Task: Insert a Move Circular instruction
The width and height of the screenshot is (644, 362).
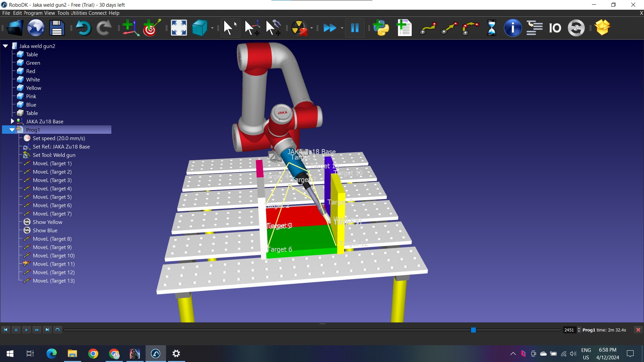Action: 470,28
